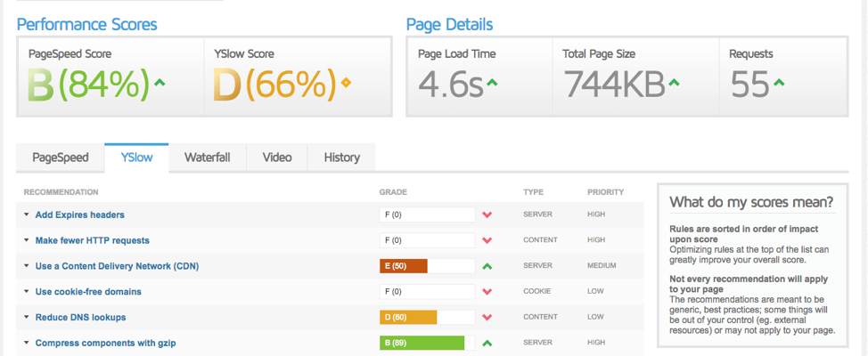The height and width of the screenshot is (356, 868).
Task: Click red down arrow in Add Expires headers row
Action: point(487,214)
